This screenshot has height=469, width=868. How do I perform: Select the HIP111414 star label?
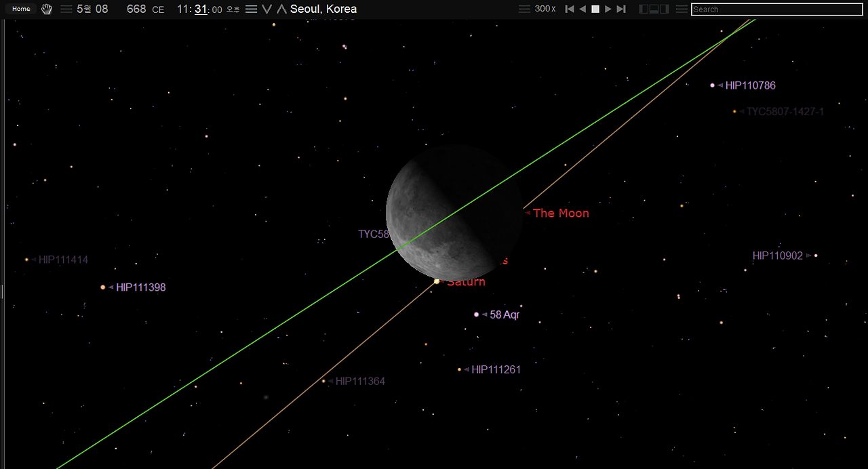pyautogui.click(x=63, y=260)
